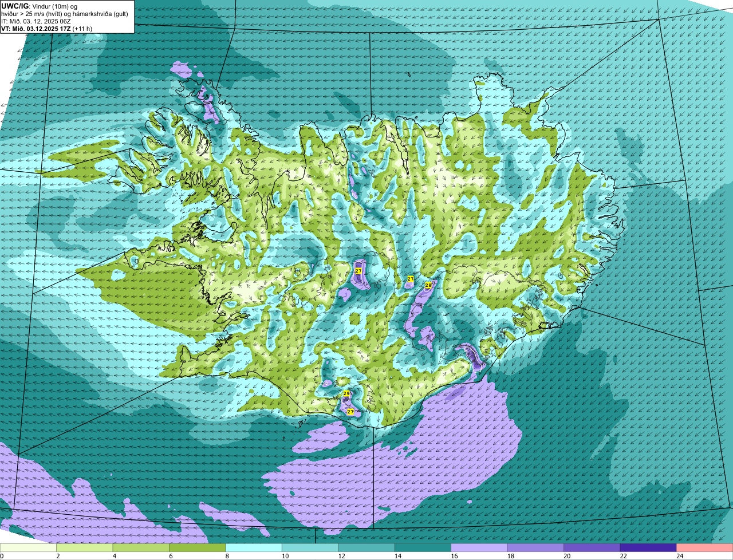Viewport: 733px width, 560px height.
Task: Select the 8–10 light cyan legend swatch
Action: tap(254, 547)
